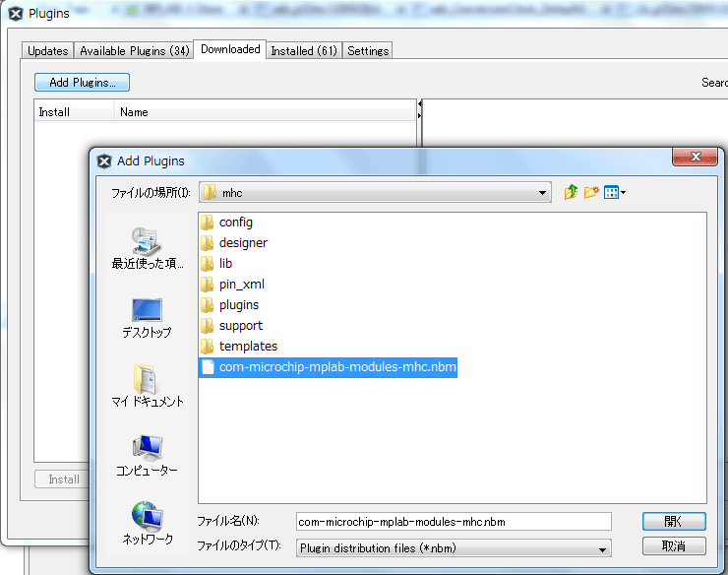Image resolution: width=728 pixels, height=575 pixels.
Task: Click the file name input field
Action: click(x=453, y=521)
